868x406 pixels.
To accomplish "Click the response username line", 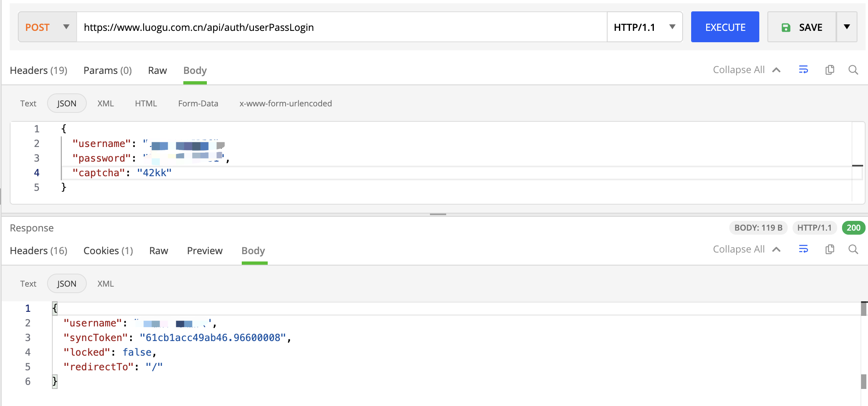I will tap(140, 323).
